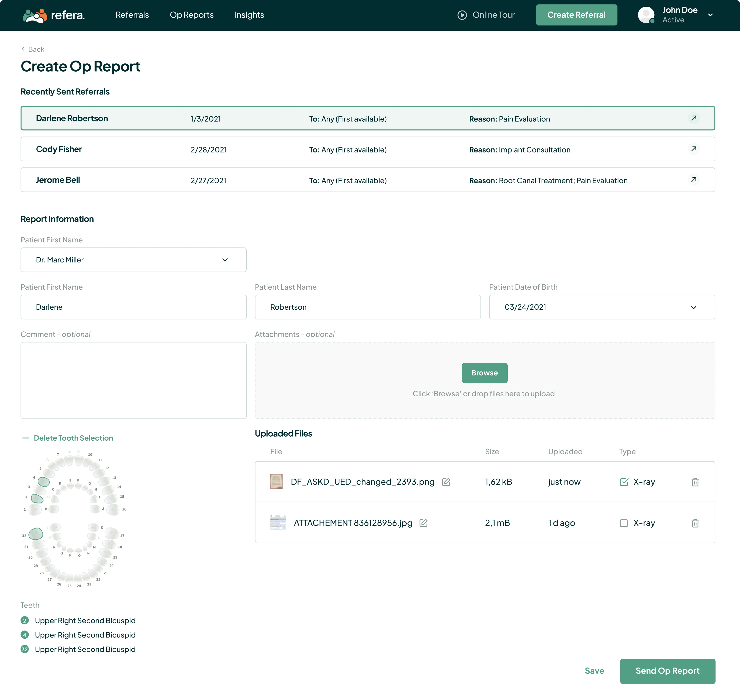Open the Jerome Bell referral arrow
740x700 pixels.
(x=694, y=179)
